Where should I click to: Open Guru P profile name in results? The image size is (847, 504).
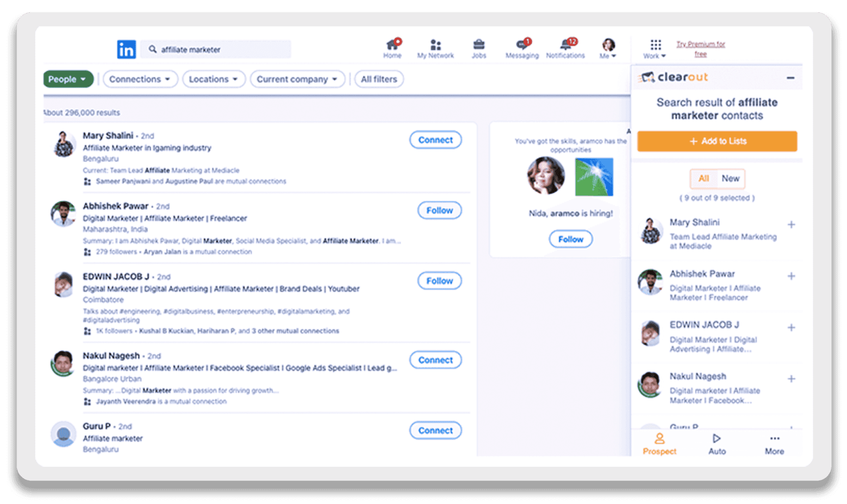click(96, 426)
